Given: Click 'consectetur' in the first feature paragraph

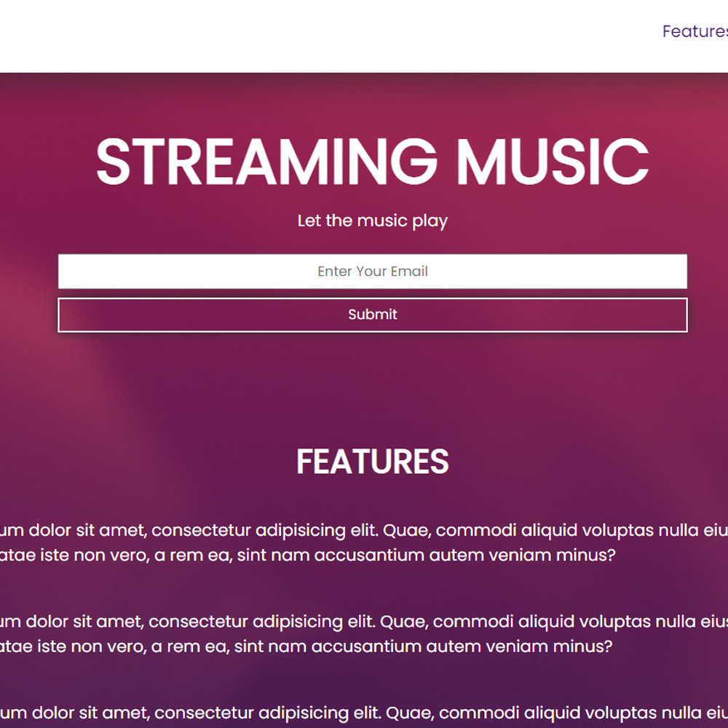Looking at the screenshot, I should click(202, 530).
